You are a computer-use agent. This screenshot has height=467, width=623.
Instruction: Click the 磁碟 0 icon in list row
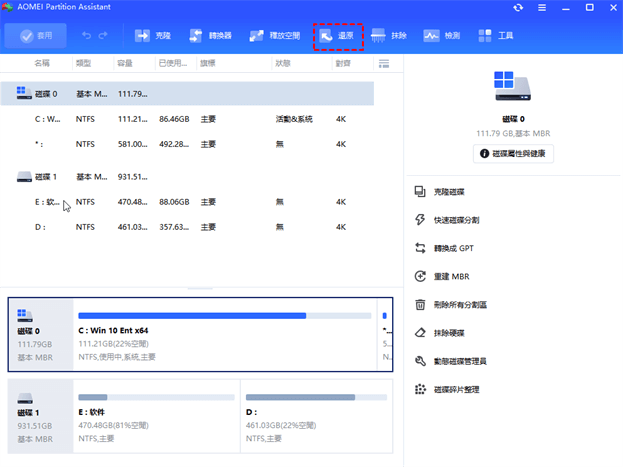click(x=24, y=93)
